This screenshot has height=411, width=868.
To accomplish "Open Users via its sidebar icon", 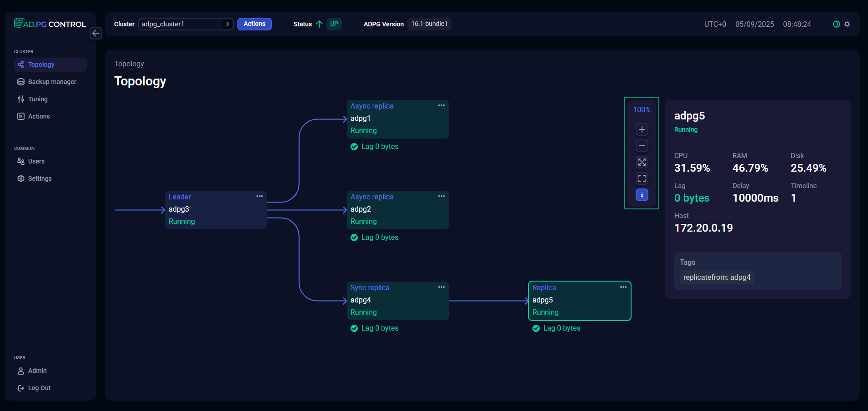I will tap(20, 161).
